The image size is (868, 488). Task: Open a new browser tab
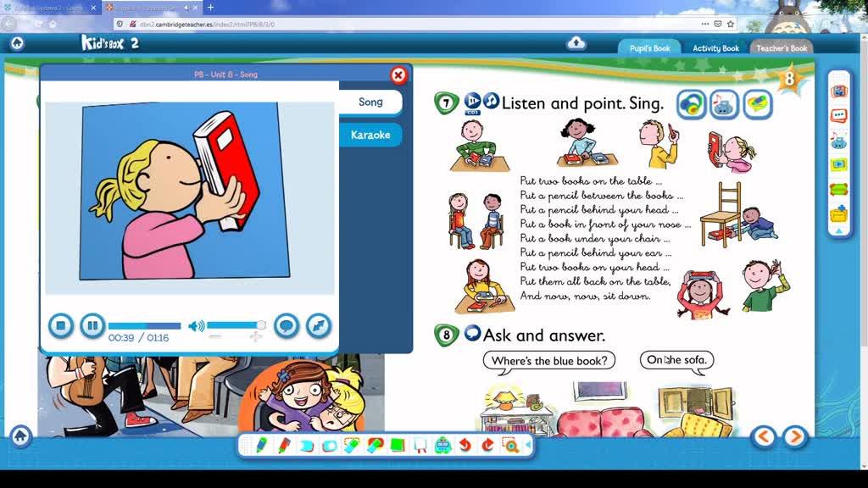(x=210, y=8)
